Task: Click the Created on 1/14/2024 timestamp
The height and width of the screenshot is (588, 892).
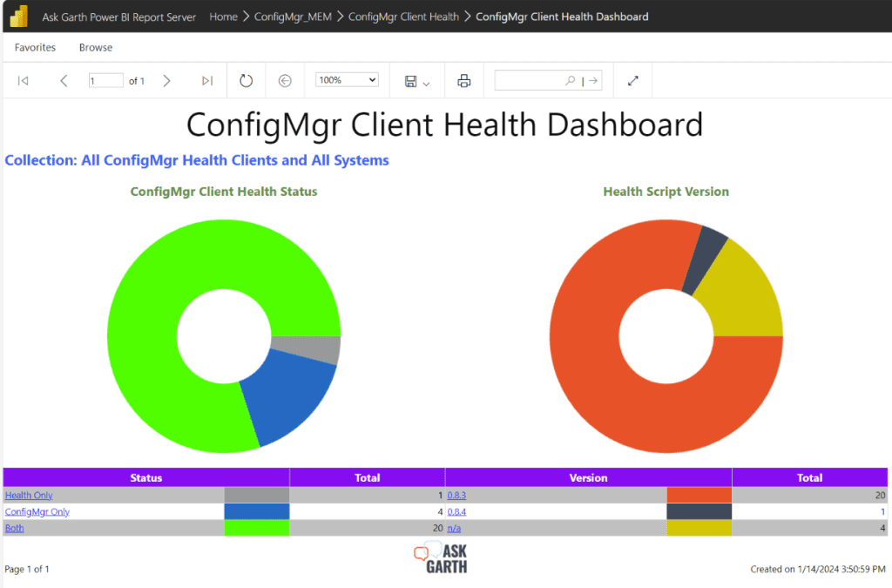Action: pos(818,569)
